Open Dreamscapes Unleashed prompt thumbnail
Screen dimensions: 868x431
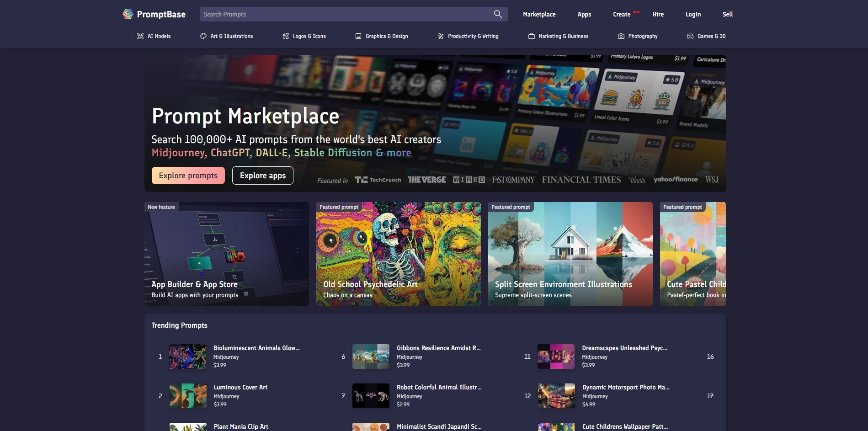click(x=556, y=357)
